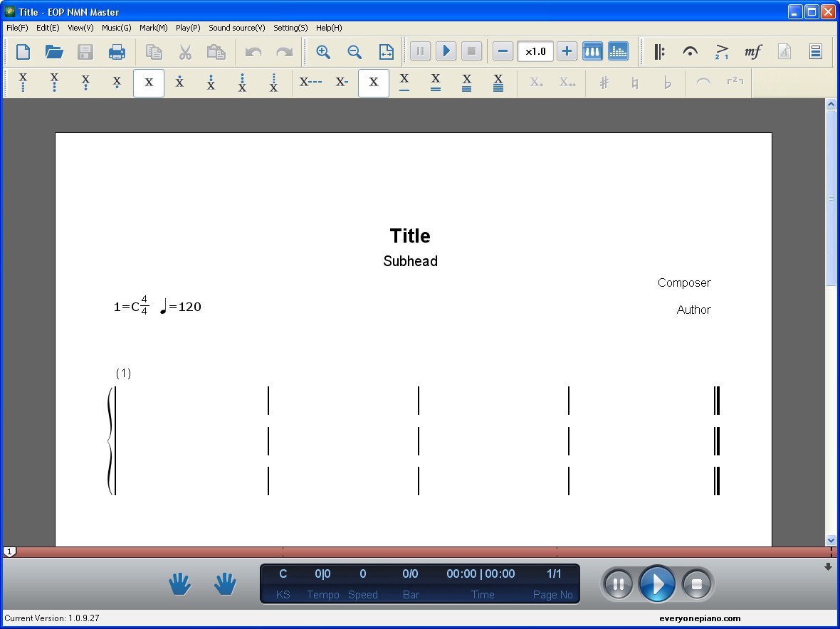Collapse the bottom panel with the down arrow
The image size is (840, 629).
(x=828, y=567)
